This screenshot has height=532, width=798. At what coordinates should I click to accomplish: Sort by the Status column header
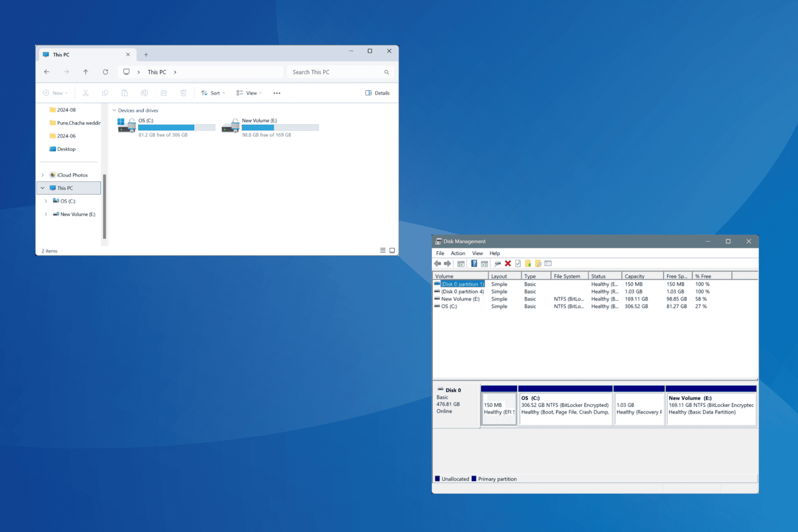pyautogui.click(x=605, y=276)
